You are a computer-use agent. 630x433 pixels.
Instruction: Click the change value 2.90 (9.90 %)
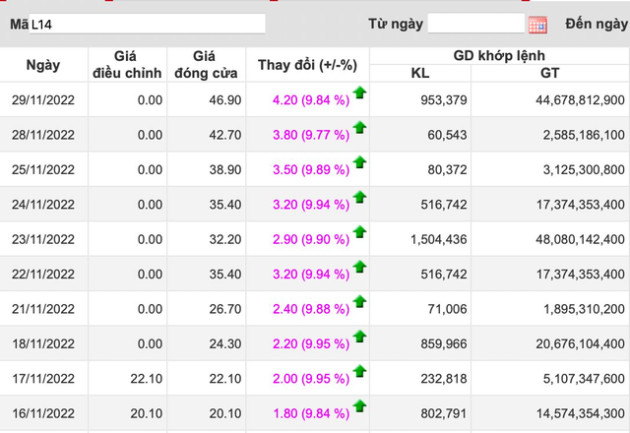311,239
